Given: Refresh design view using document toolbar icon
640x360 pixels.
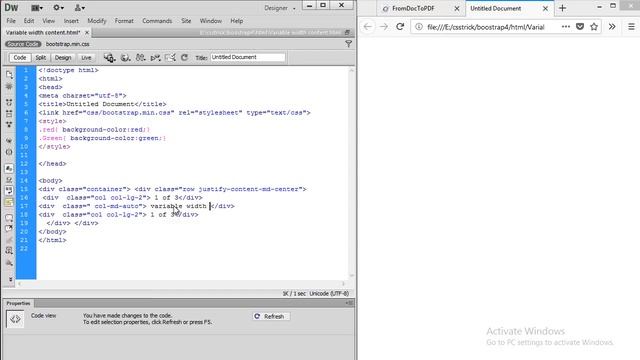Looking at the screenshot, I should pyautogui.click(x=184, y=58).
